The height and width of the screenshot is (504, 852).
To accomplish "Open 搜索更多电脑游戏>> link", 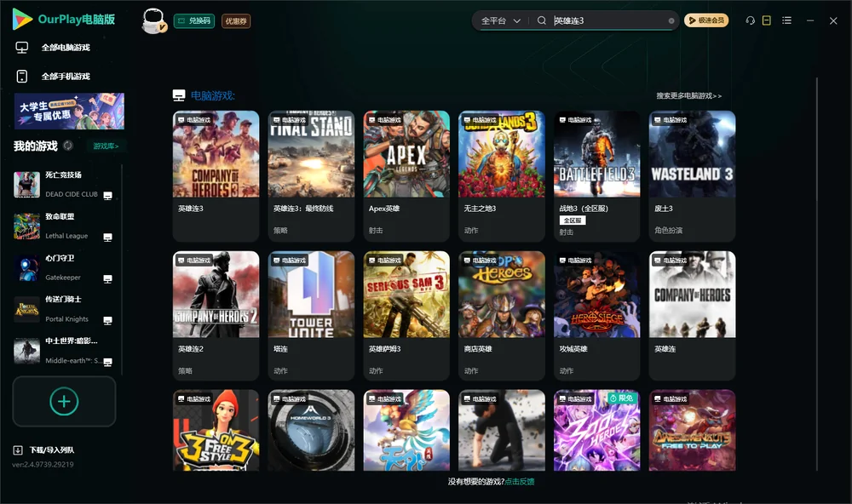I will [689, 95].
